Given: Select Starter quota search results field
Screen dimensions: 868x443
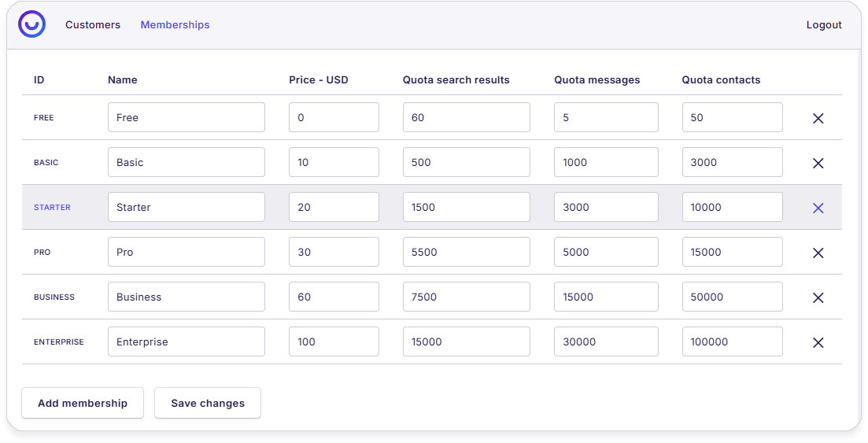Looking at the screenshot, I should point(466,207).
